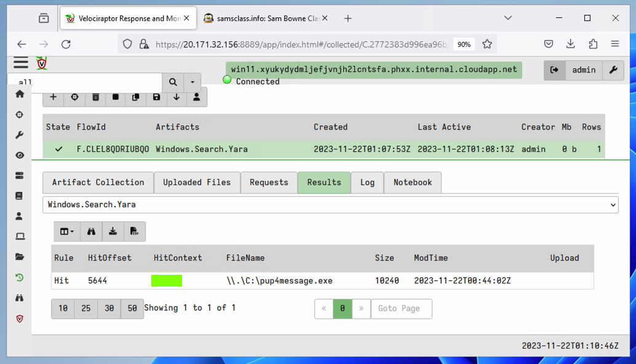This screenshot has height=364, width=636.
Task: Switch to Notebook tab
Action: coord(413,183)
